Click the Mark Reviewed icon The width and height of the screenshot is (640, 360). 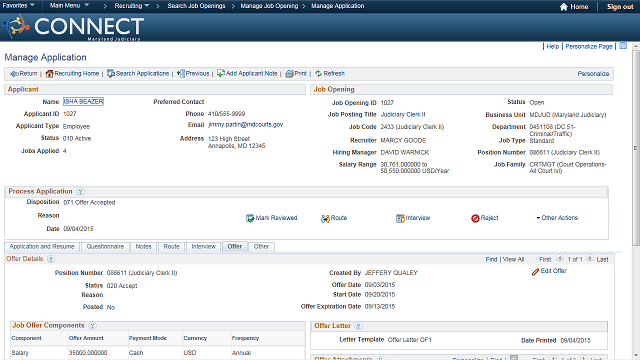[x=250, y=218]
